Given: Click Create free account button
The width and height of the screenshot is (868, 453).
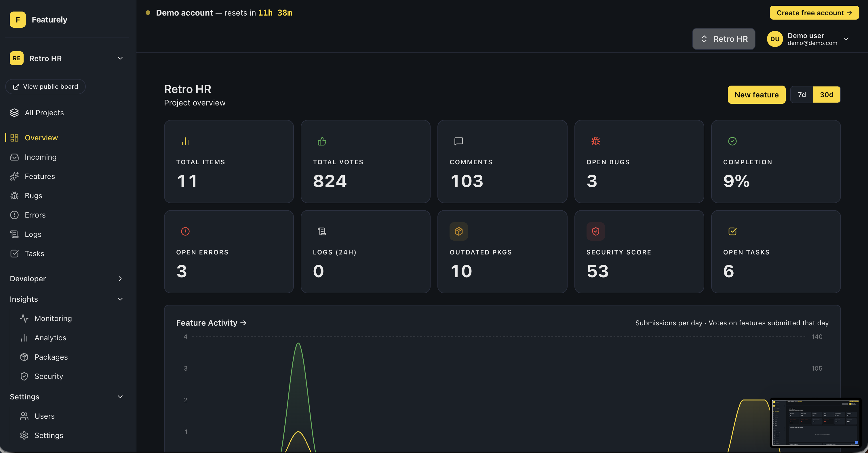Looking at the screenshot, I should [814, 13].
